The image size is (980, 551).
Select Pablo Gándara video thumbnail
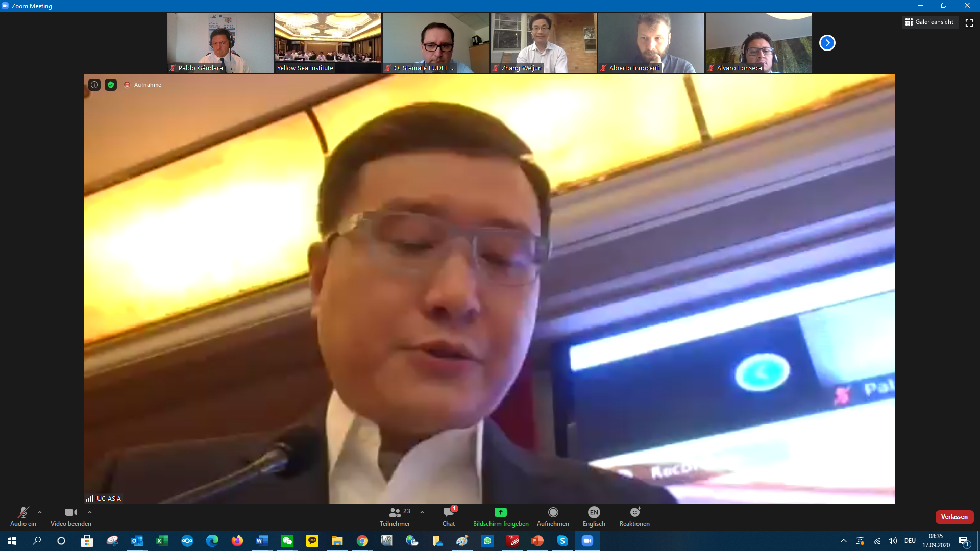[220, 43]
